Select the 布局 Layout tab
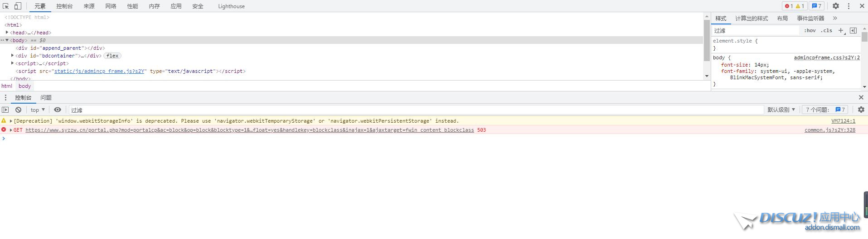This screenshot has height=239, width=868. point(782,18)
